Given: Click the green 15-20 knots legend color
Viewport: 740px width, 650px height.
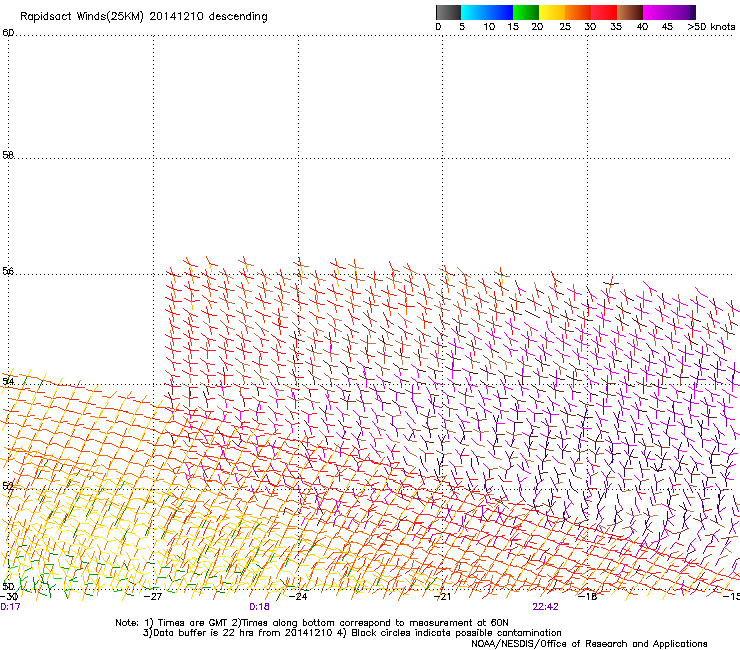Looking at the screenshot, I should click(526, 12).
